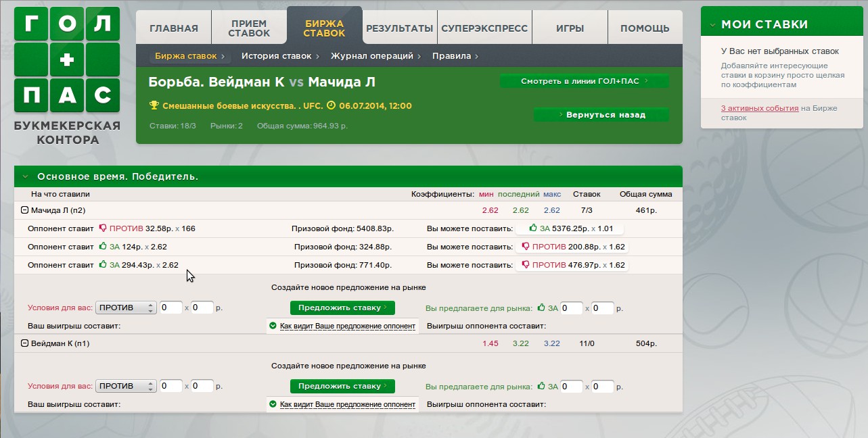The image size is (868, 438).
Task: Click the clock icon before 06.07.2014
Action: pyautogui.click(x=331, y=105)
